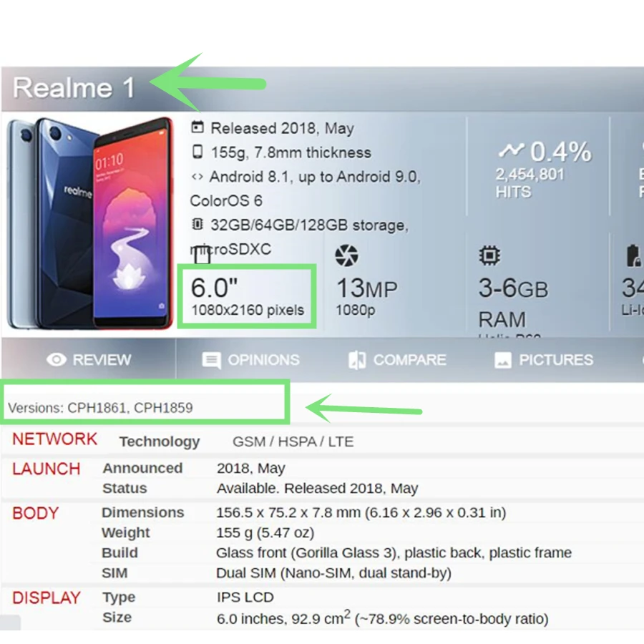
Task: Click the LAUNCH section heading
Action: point(47,469)
